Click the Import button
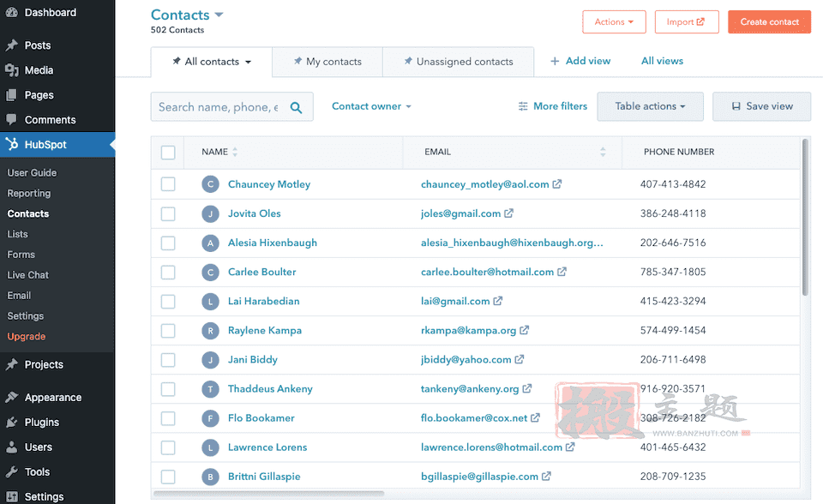823x504 pixels. click(x=687, y=22)
